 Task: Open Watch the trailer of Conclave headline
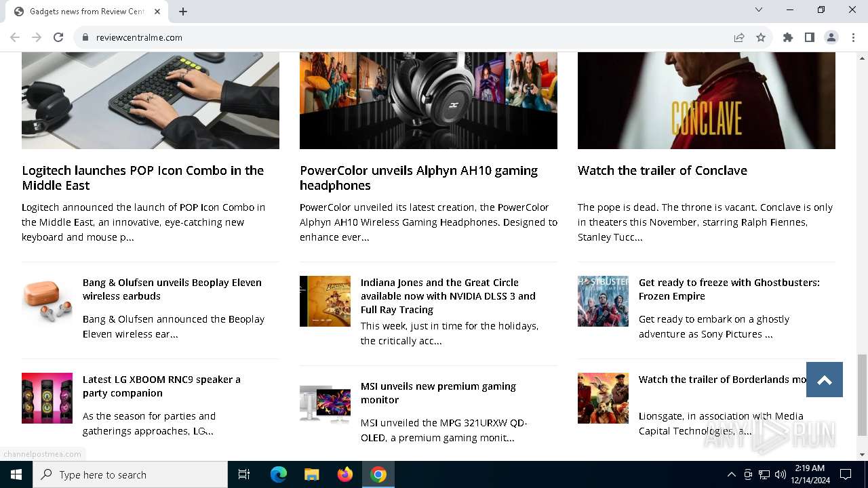coord(663,170)
